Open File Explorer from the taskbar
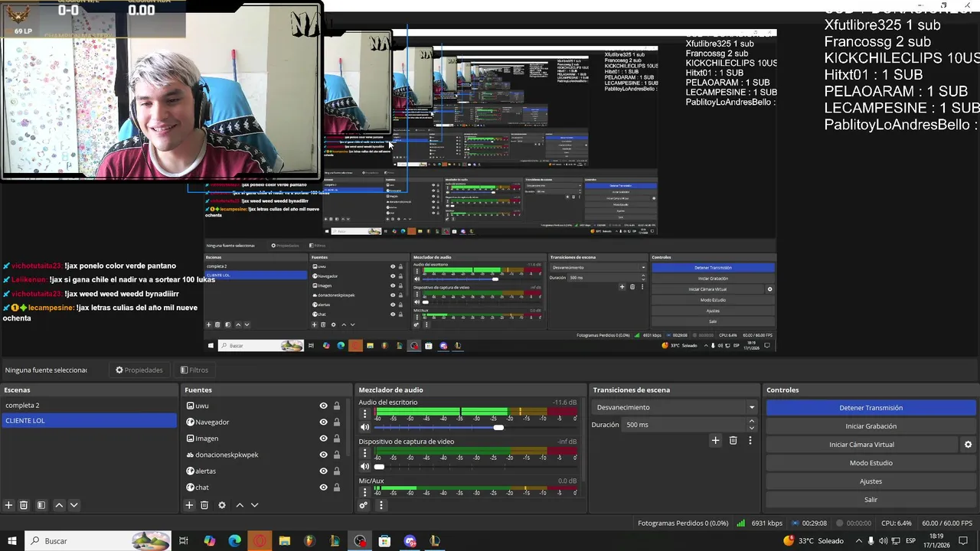Screen dimensions: 980x551 click(x=285, y=541)
